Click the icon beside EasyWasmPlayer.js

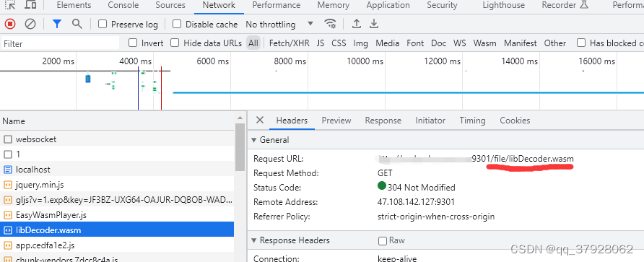tap(8, 215)
